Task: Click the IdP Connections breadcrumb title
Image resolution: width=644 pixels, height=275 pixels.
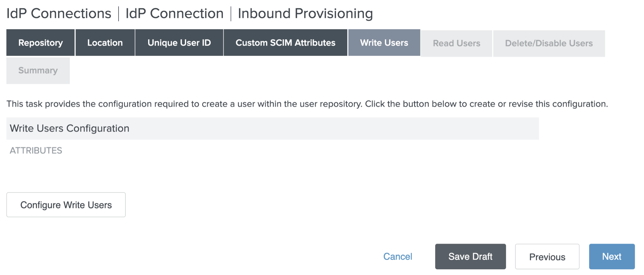Action: [59, 13]
